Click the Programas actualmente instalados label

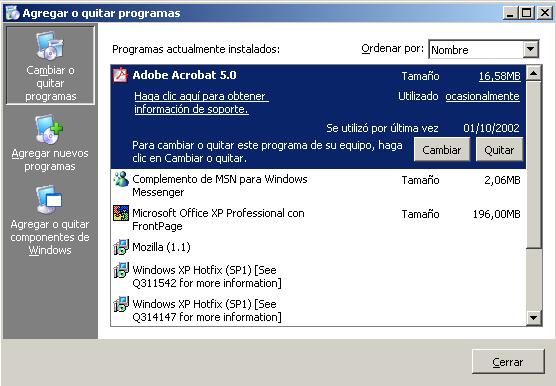click(x=196, y=49)
